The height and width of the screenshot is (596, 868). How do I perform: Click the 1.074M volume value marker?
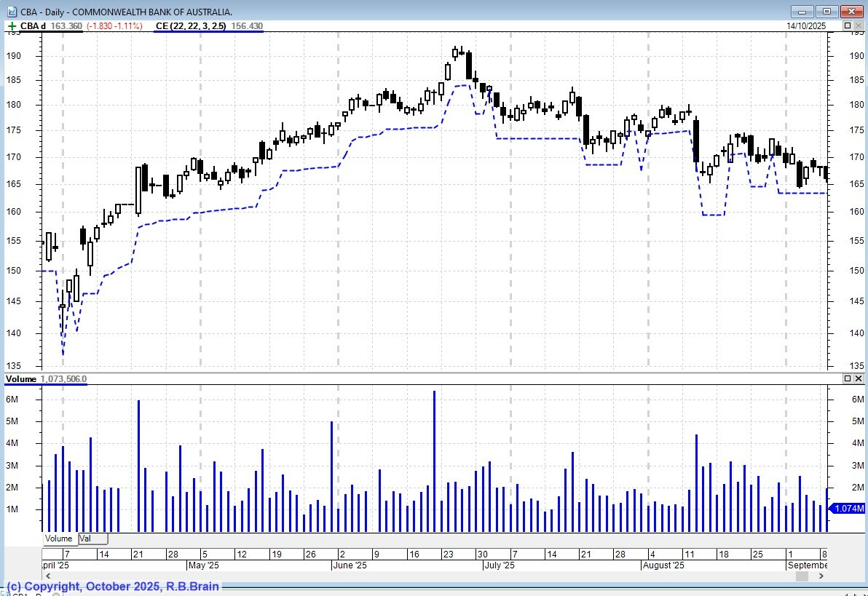(x=848, y=509)
